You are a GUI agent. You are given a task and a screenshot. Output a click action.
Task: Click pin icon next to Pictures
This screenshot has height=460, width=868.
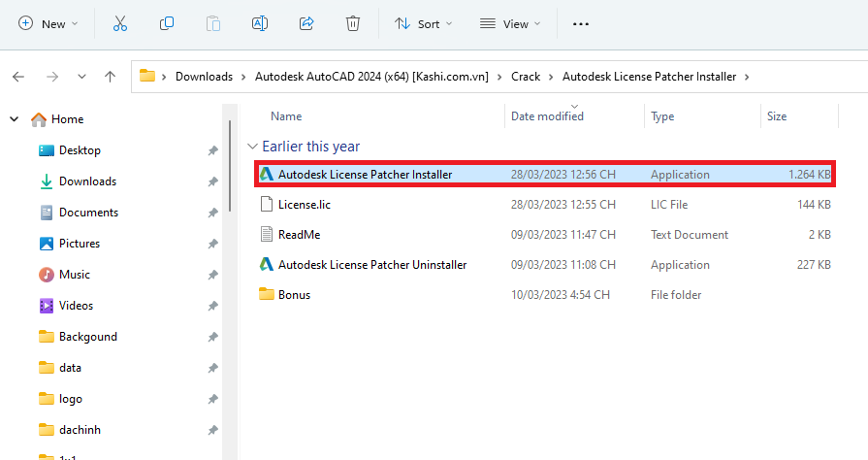point(212,244)
